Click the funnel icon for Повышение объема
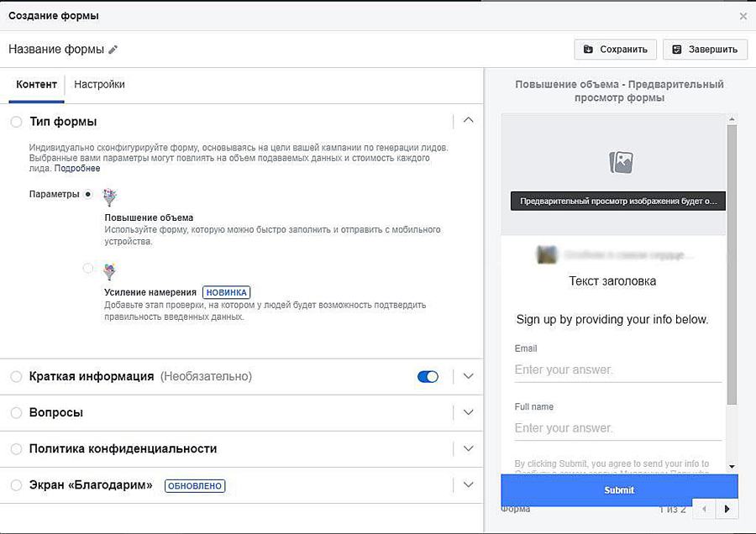Screen dimensions: 756x534 [x=110, y=197]
